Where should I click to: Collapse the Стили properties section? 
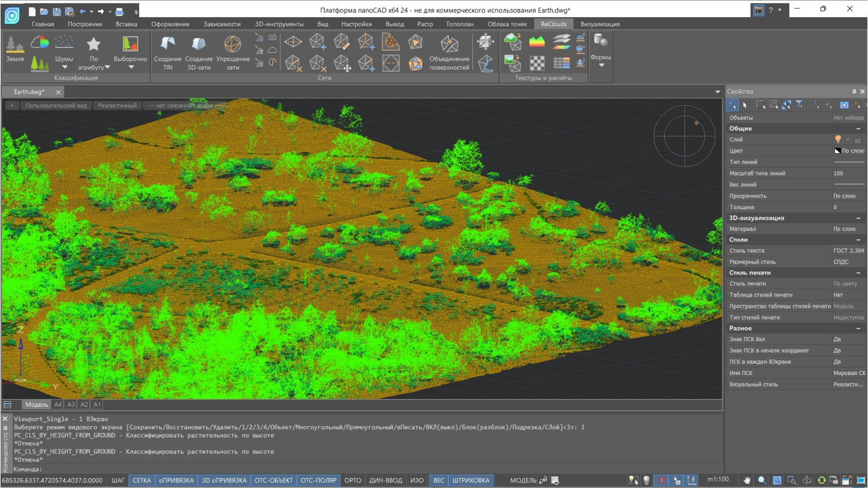(x=858, y=240)
